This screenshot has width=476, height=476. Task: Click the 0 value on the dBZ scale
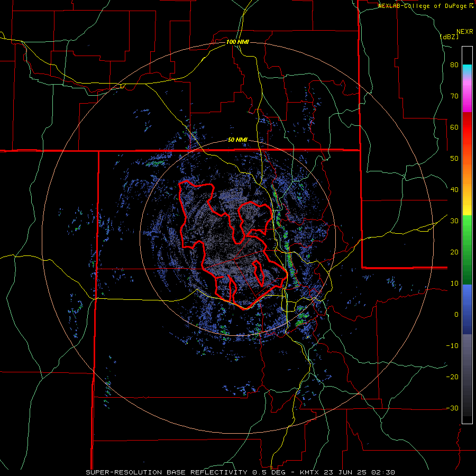tap(456, 315)
